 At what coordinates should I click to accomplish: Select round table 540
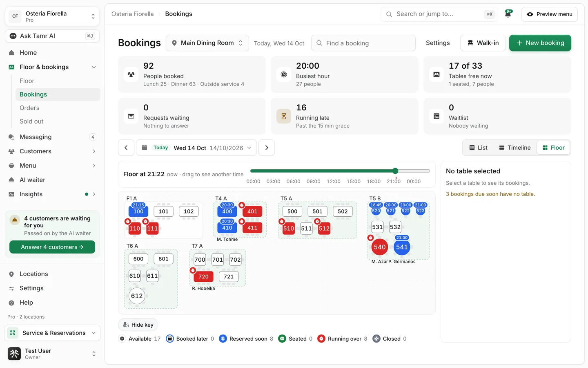click(380, 247)
